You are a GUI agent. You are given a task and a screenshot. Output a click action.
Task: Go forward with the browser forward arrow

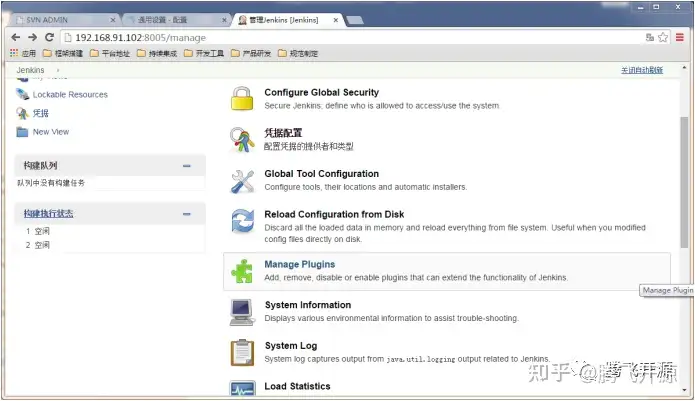click(x=32, y=37)
